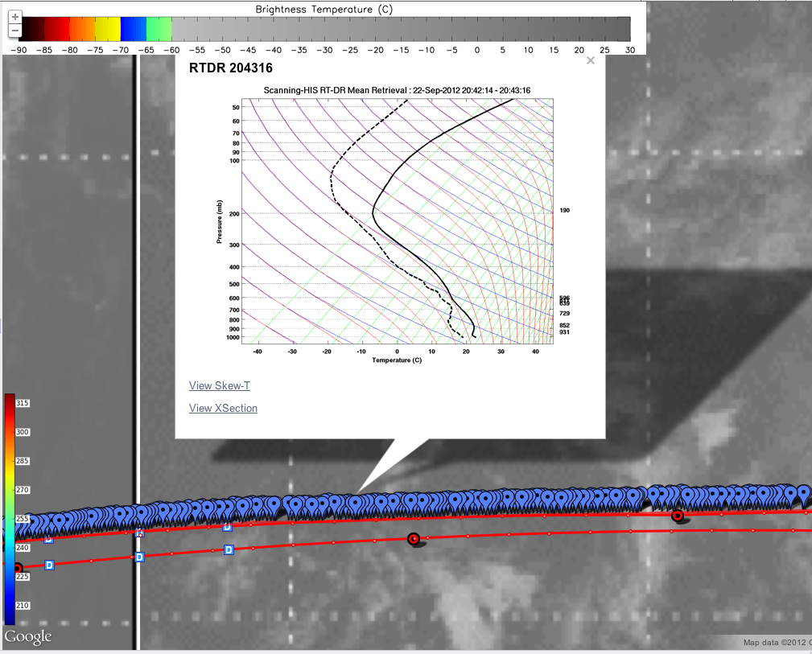Open the View Skew-T link
This screenshot has height=654, width=812.
[219, 386]
